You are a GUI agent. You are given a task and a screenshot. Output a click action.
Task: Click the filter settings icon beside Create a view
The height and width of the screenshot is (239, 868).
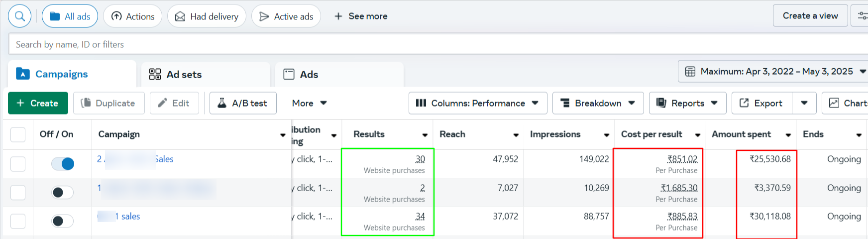pos(862,16)
